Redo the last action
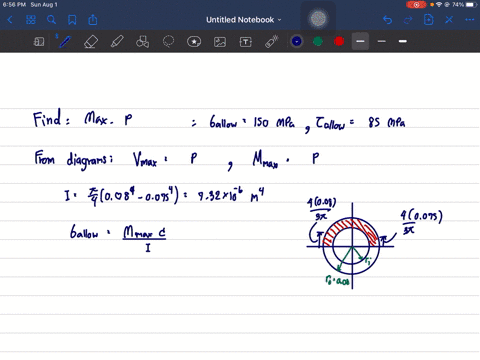The width and height of the screenshot is (480, 360). click(408, 20)
